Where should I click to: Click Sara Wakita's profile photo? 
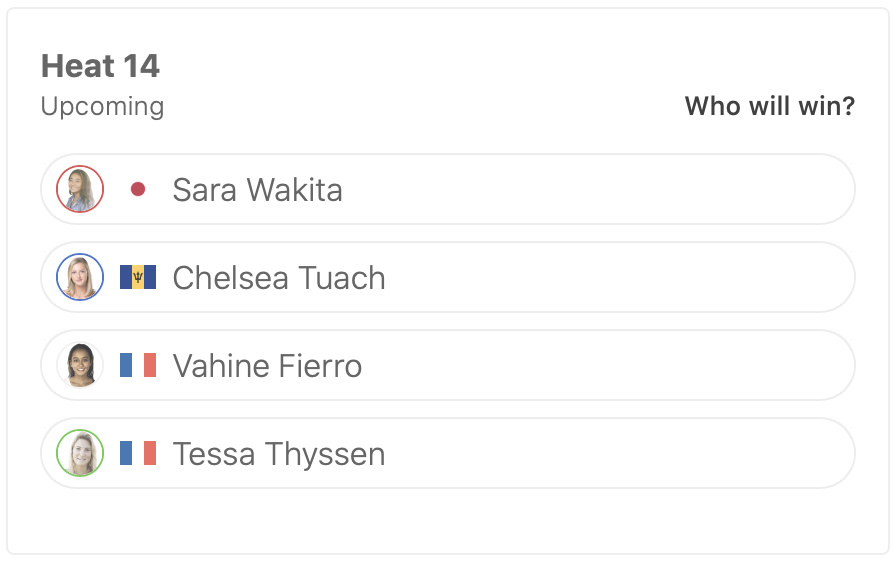tap(80, 189)
